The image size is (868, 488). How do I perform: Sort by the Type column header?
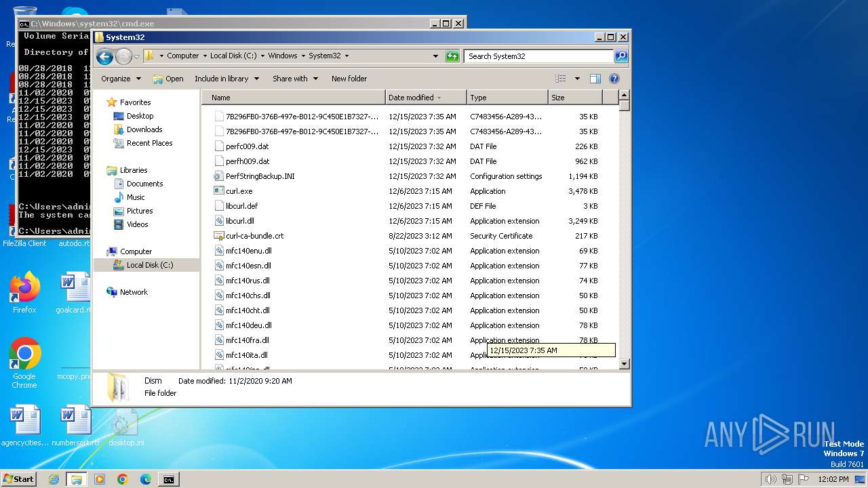coord(507,98)
